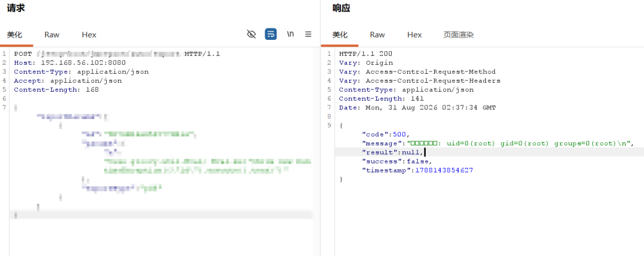The width and height of the screenshot is (644, 256).
Task: Click the response Content-Length: 141 line
Action: tap(382, 98)
